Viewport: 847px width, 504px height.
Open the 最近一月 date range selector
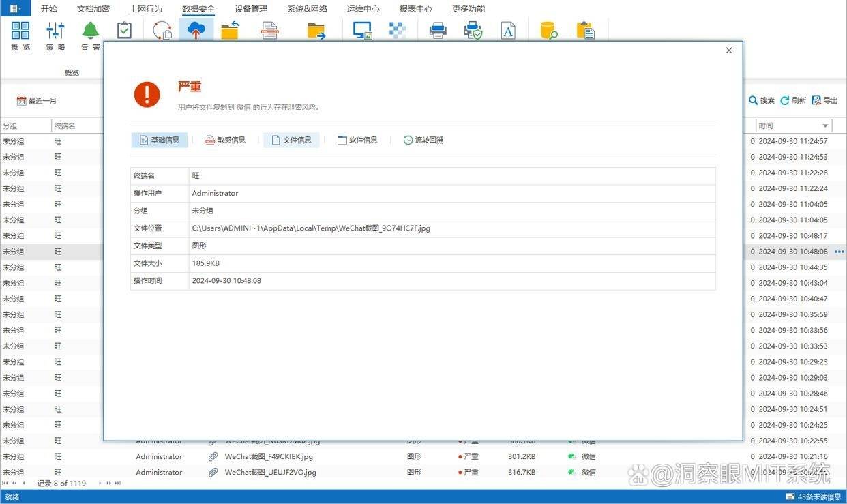point(37,101)
